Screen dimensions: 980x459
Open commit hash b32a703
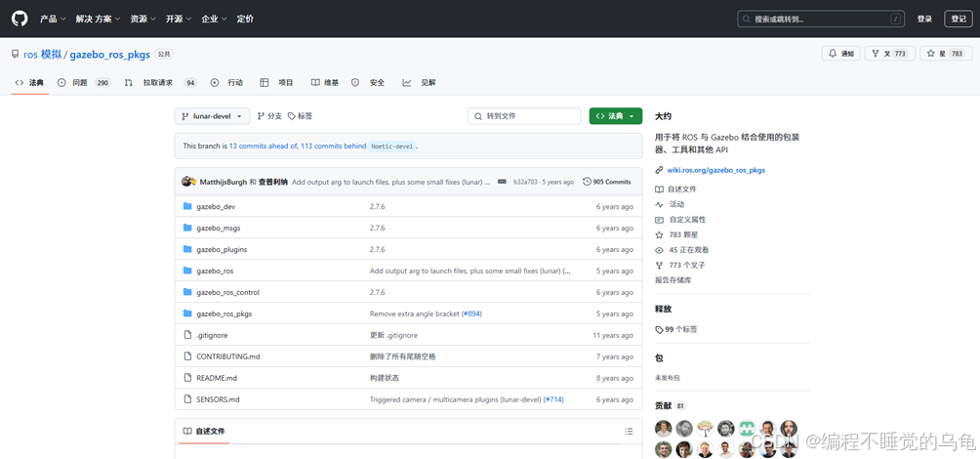tap(525, 182)
